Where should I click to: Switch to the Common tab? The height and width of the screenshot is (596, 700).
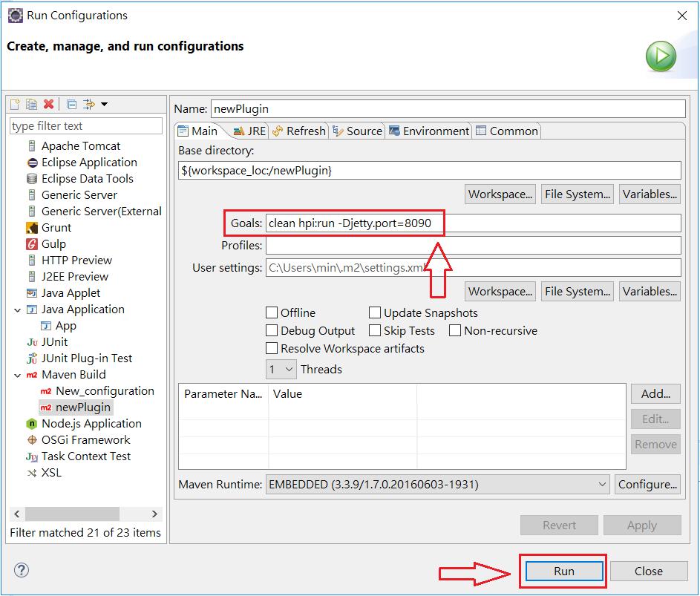(x=507, y=131)
